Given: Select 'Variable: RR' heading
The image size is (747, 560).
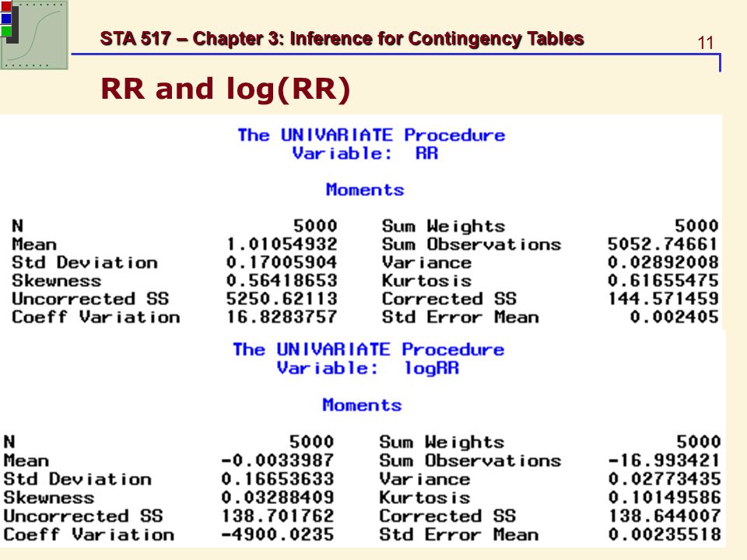Looking at the screenshot, I should tap(365, 153).
